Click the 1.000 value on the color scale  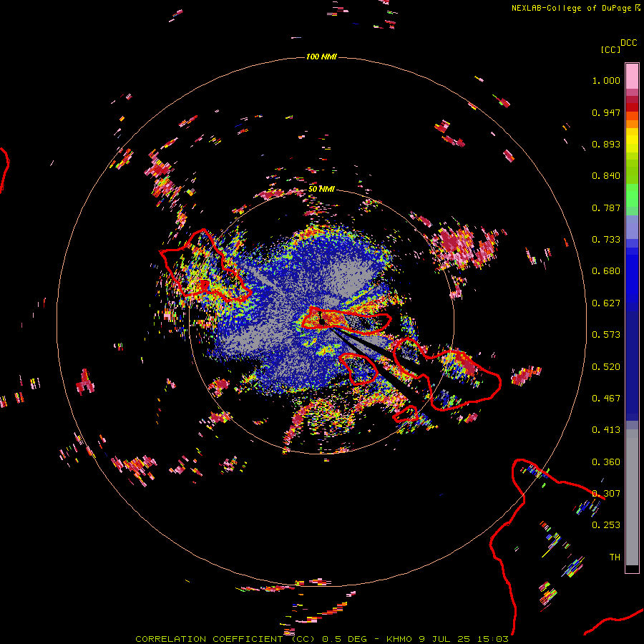click(x=606, y=80)
